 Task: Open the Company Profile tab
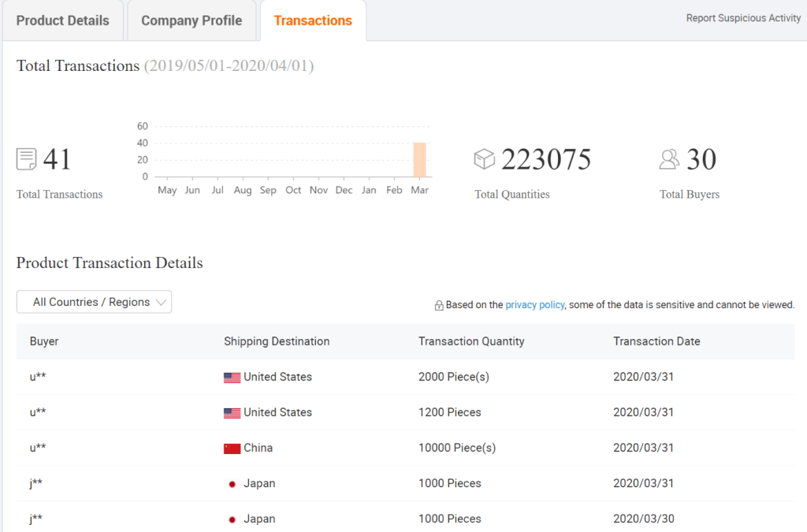tap(192, 20)
